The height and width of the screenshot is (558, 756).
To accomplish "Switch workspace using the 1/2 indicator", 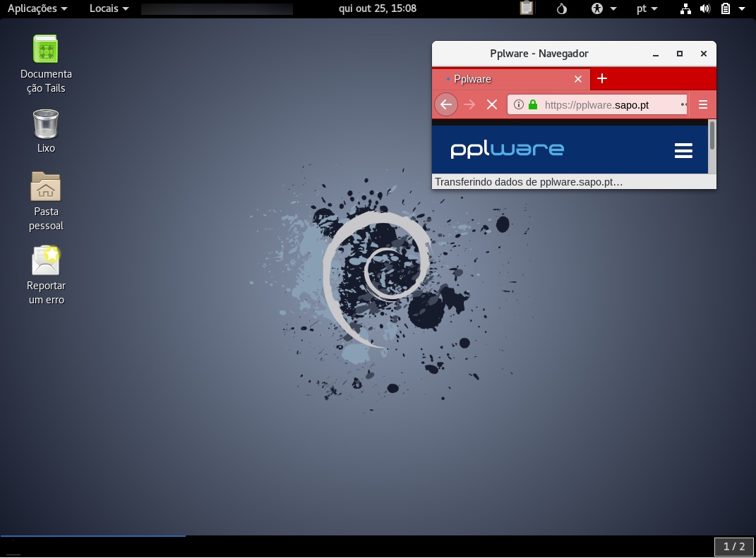I will 734,546.
